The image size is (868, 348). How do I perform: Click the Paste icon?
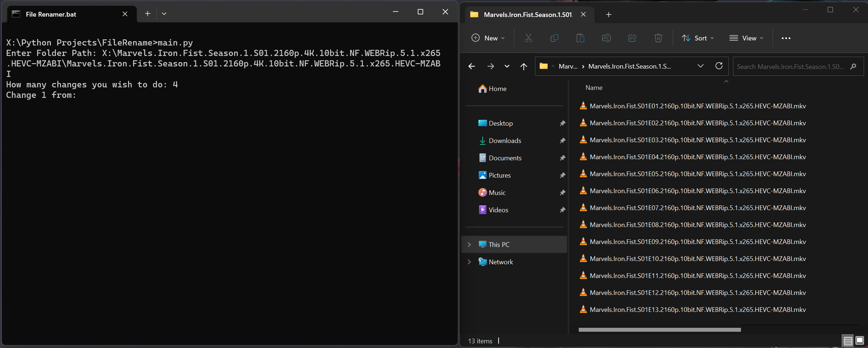coord(580,38)
